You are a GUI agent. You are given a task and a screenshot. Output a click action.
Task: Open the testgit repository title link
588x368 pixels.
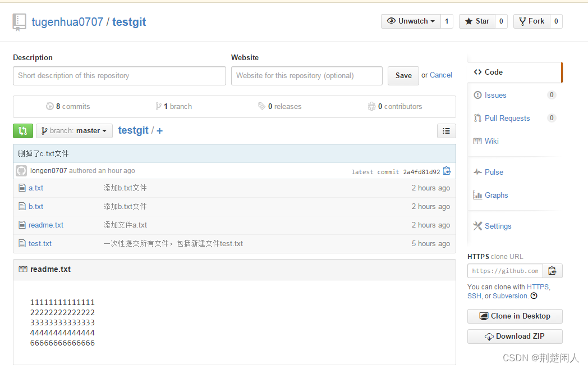coord(129,22)
